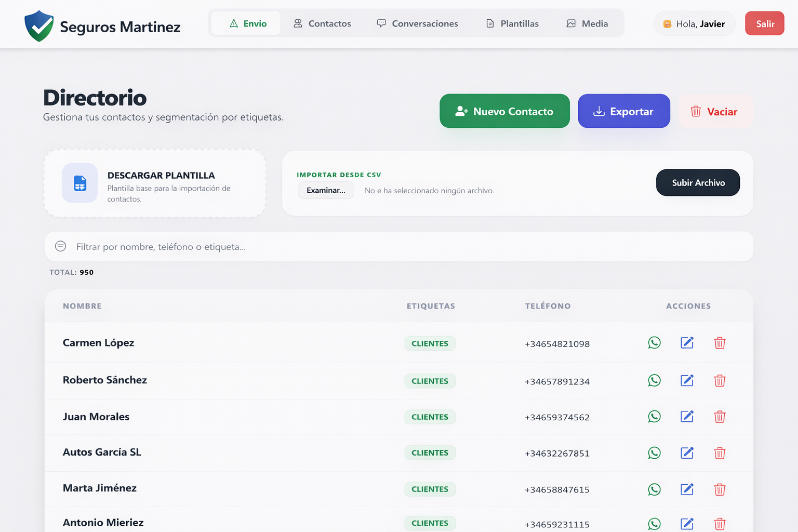Viewport: 798px width, 532px height.
Task: Open the Conversaciones tab
Action: coord(417,23)
